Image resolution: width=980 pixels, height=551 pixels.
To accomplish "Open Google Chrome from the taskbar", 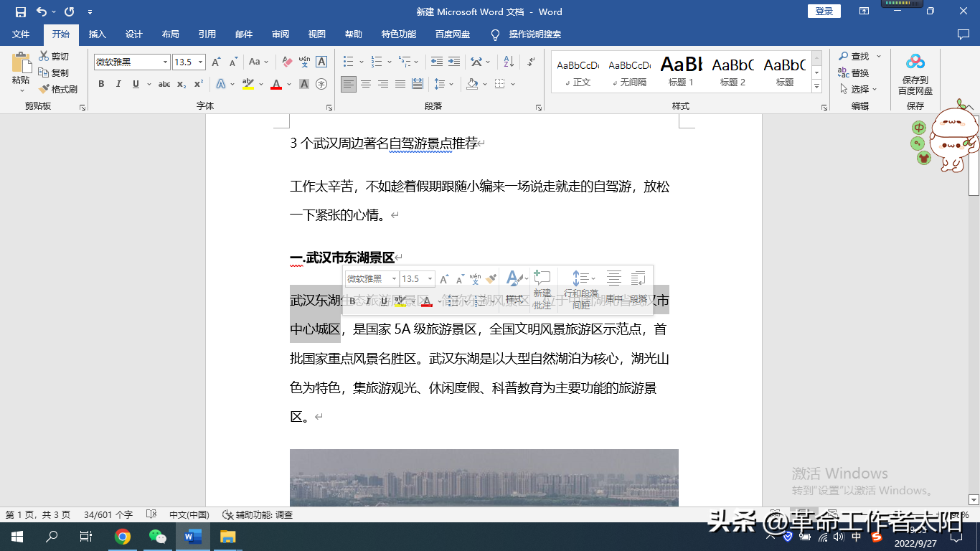I will [123, 537].
